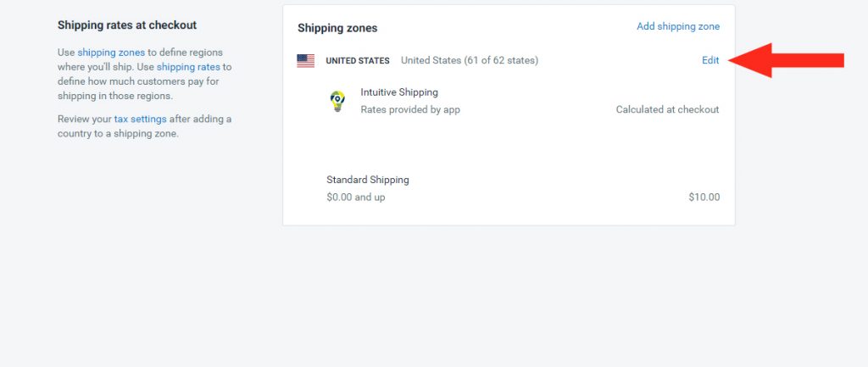The image size is (868, 367).
Task: Click the $10.00 shipping price
Action: pos(704,197)
